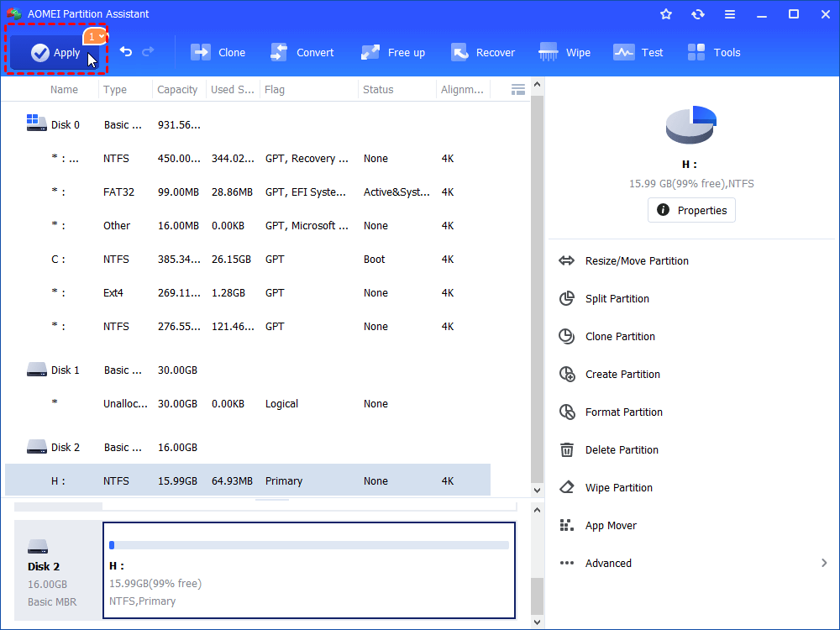This screenshot has width=840, height=630.
Task: Click the Resize/Move Partition arrows icon
Action: pyautogui.click(x=566, y=261)
